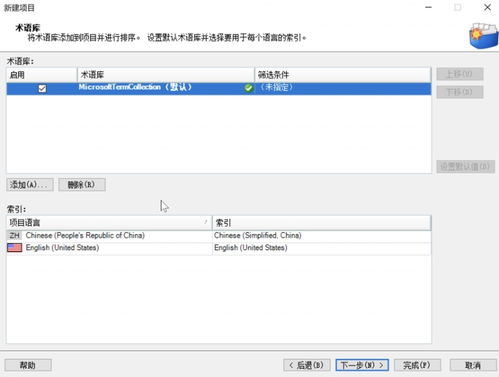The width and height of the screenshot is (499, 377).
Task: Click the 删除(R) button
Action: tap(82, 185)
